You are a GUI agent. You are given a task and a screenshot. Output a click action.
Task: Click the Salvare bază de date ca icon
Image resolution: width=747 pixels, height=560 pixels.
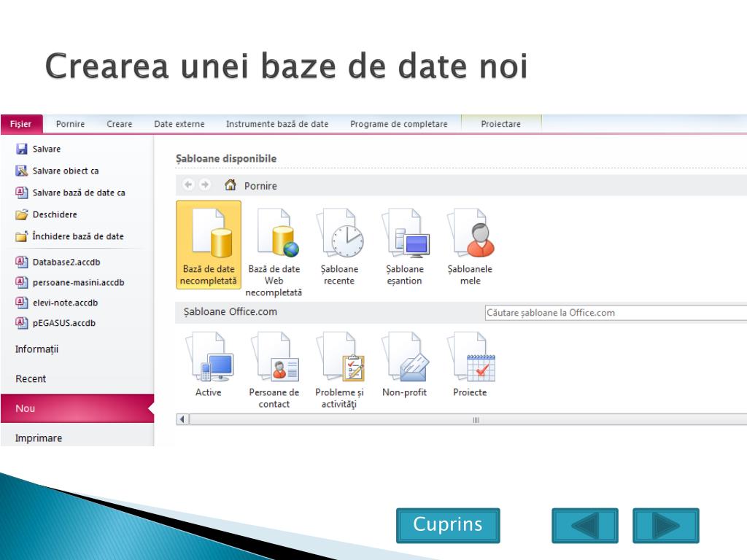[21, 192]
